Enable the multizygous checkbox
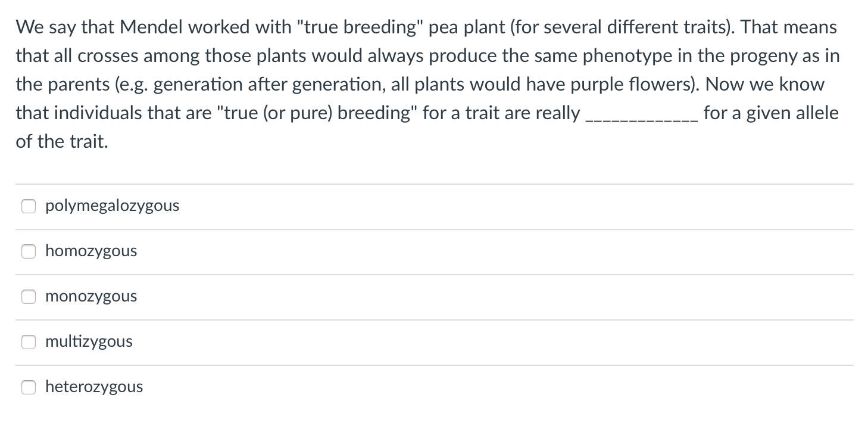This screenshot has width=868, height=429. click(29, 342)
